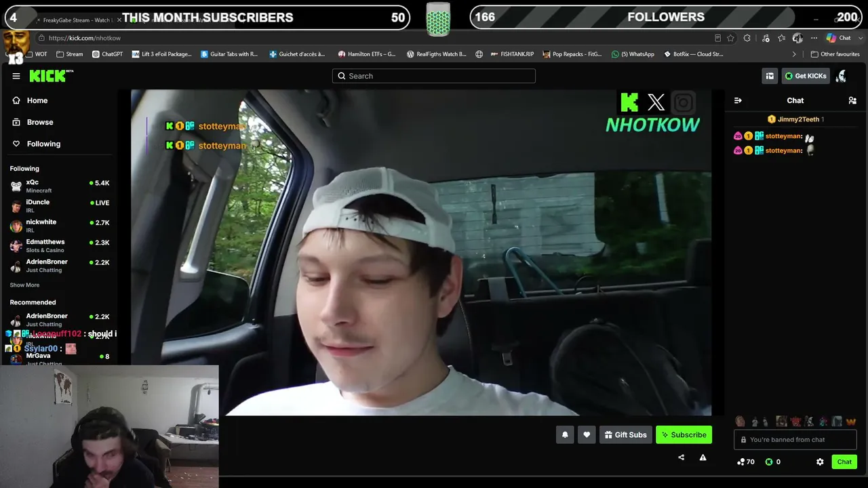Open the WhatsApp bookmark
Viewport: 868px width, 488px height.
coord(633,54)
